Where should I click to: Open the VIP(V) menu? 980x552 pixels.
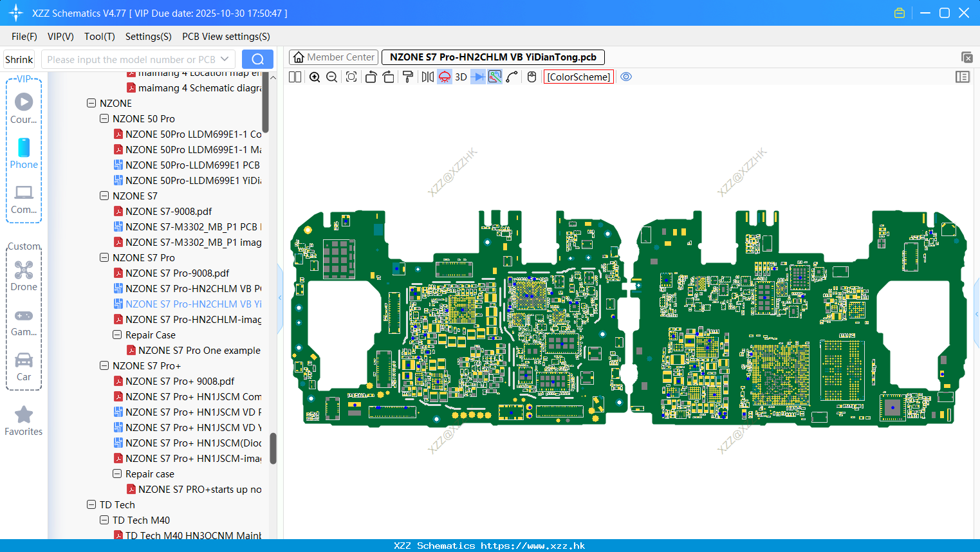(60, 37)
